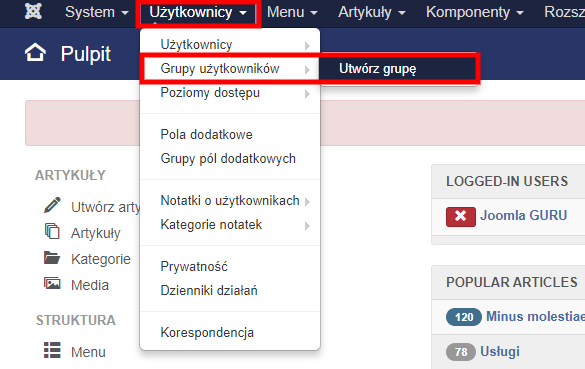Image resolution: width=585 pixels, height=369 pixels.
Task: Open the Rozsz top menu item
Action: point(564,12)
